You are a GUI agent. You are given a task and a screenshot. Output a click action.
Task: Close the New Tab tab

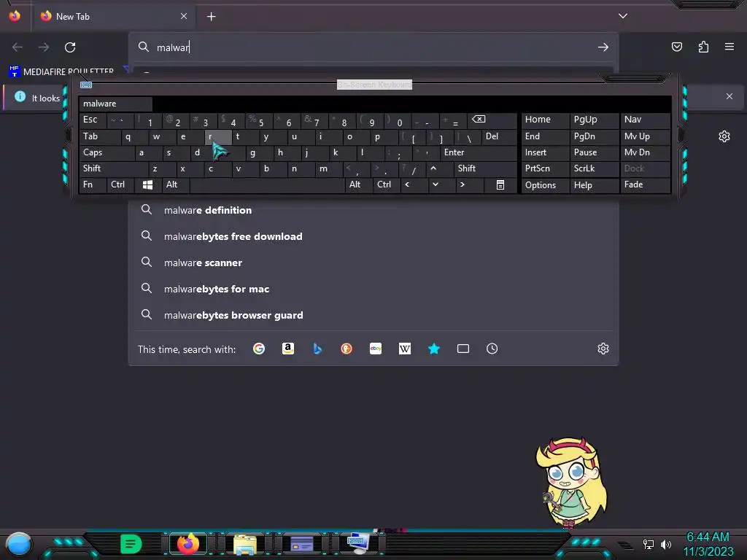[184, 16]
